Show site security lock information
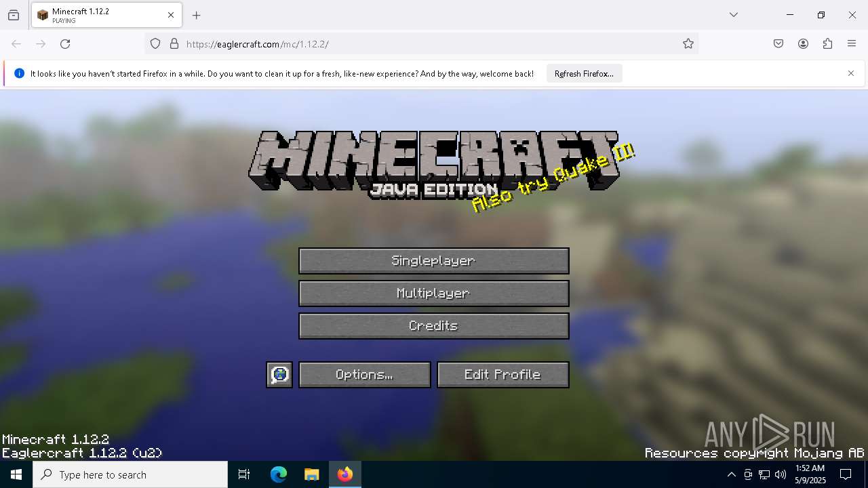The width and height of the screenshot is (868, 488). point(174,44)
